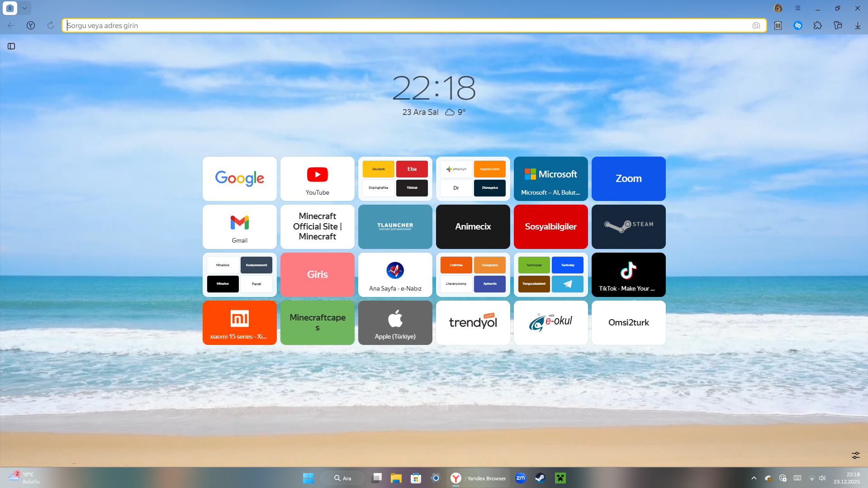Open Tongucakademi shortcut in folder tile

click(534, 284)
